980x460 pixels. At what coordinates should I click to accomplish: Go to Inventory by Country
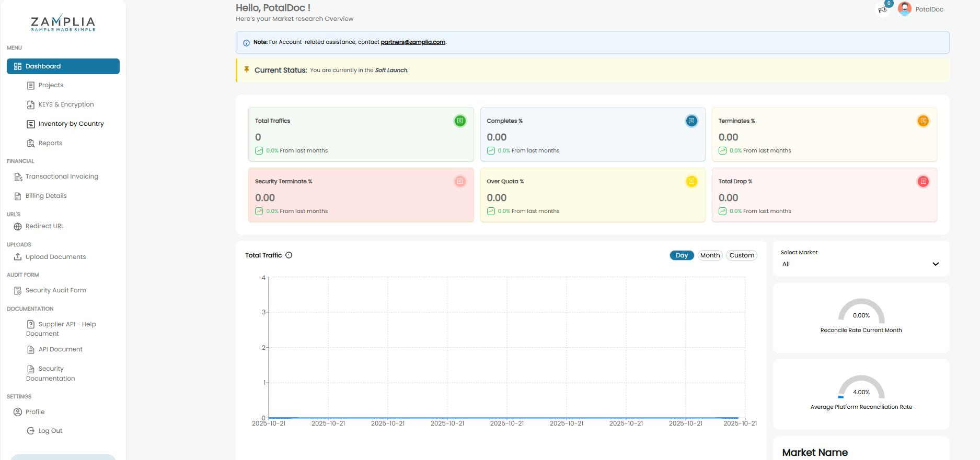coord(71,124)
